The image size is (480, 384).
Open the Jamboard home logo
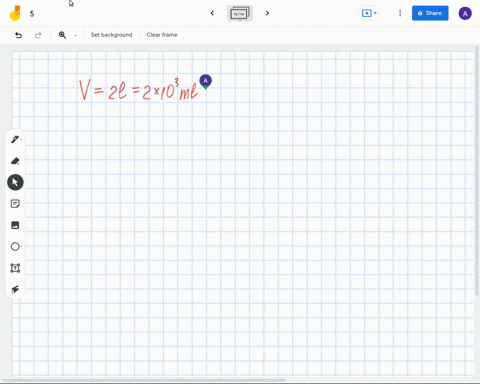[15, 13]
